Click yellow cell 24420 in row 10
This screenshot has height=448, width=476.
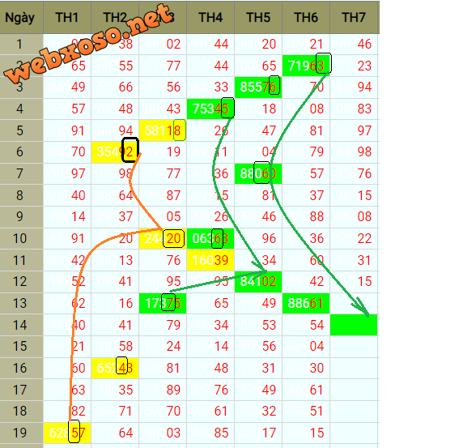pyautogui.click(x=163, y=238)
